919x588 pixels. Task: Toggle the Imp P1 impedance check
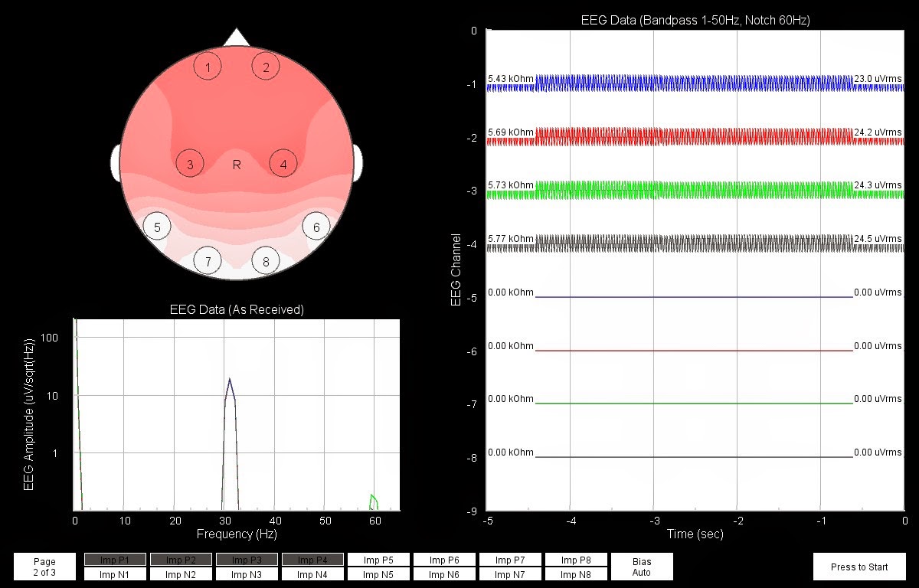pyautogui.click(x=114, y=560)
